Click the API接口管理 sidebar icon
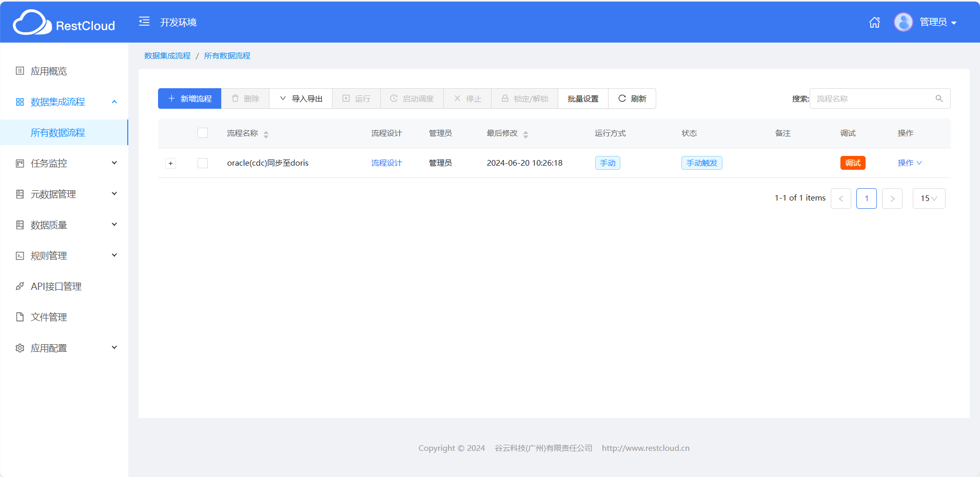980x477 pixels. (20, 286)
